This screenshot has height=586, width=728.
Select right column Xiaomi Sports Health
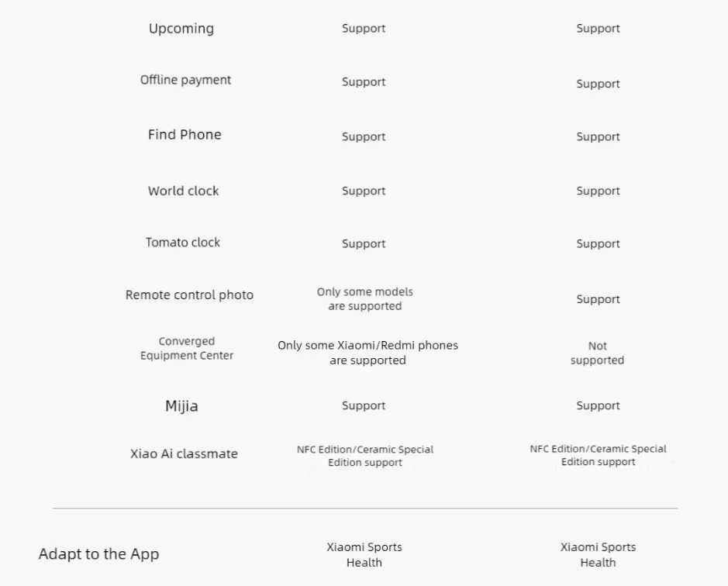598,554
